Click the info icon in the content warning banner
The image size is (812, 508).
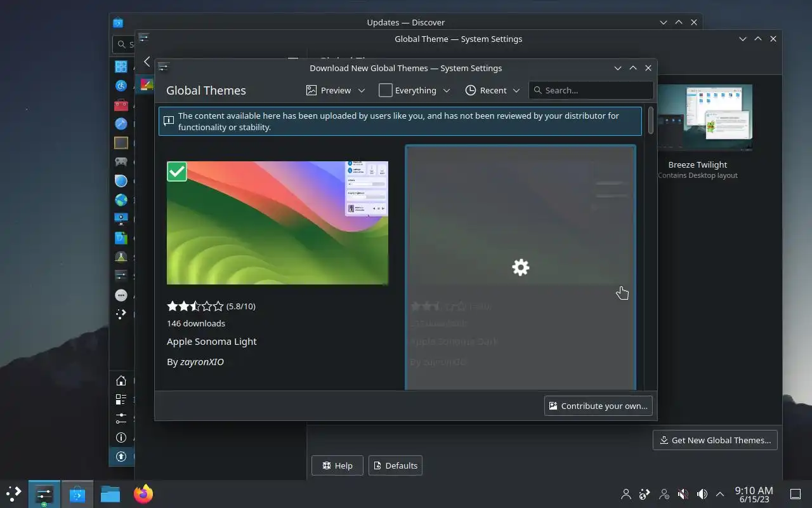[x=169, y=121]
